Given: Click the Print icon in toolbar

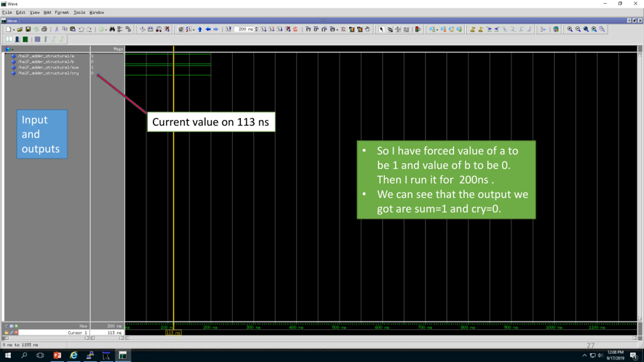Looking at the screenshot, I should (44, 29).
